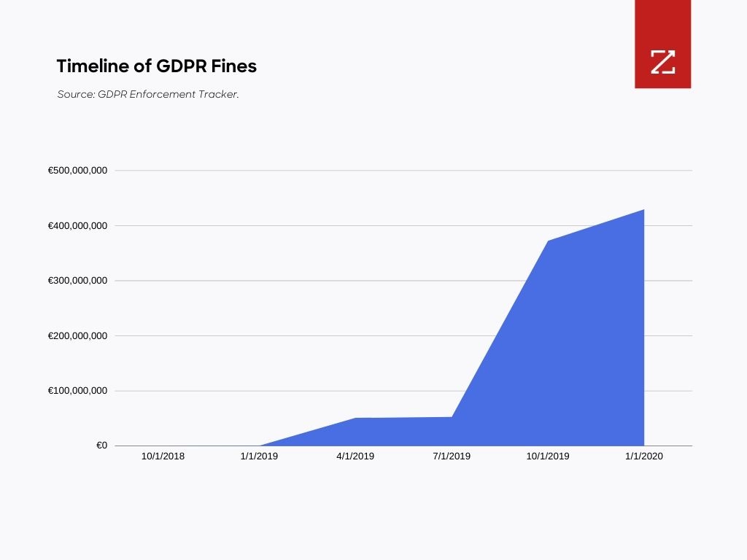Viewport: 747px width, 560px height.
Task: Click the 10/1/2019 date label
Action: pos(548,456)
